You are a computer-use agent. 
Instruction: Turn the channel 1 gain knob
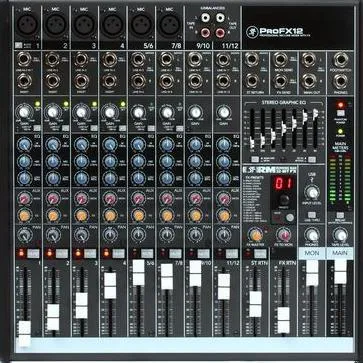click(x=24, y=112)
